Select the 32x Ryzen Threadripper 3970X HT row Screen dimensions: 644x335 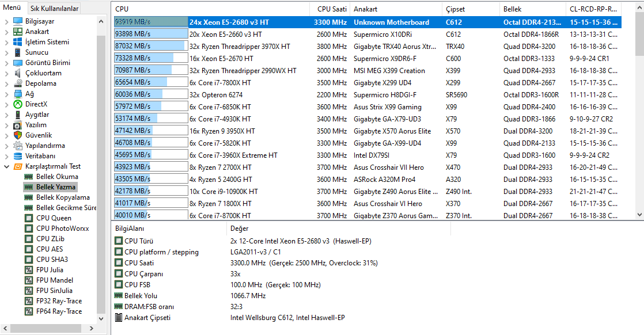pos(367,47)
